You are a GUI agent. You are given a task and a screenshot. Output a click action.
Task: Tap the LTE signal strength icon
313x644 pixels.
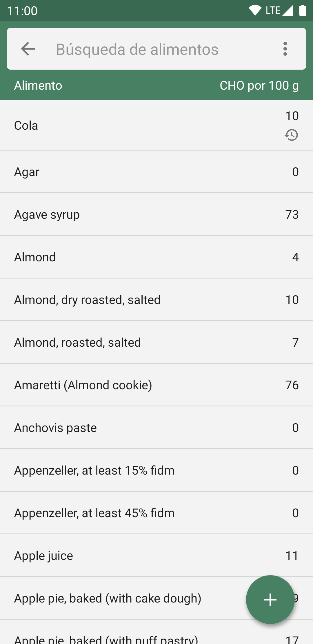[287, 10]
